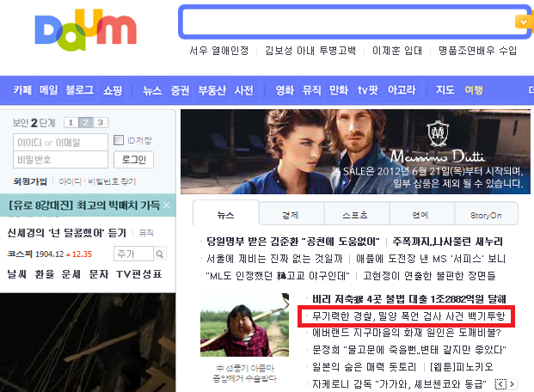
Task: Open headline '고현정이 연출한 불편한 장면들'
Action: tap(429, 276)
